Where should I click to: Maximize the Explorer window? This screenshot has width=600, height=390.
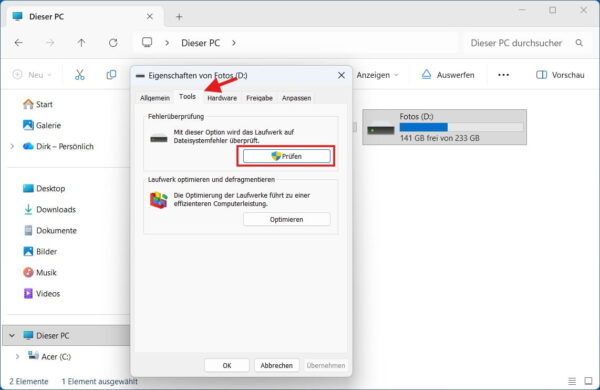[553, 10]
